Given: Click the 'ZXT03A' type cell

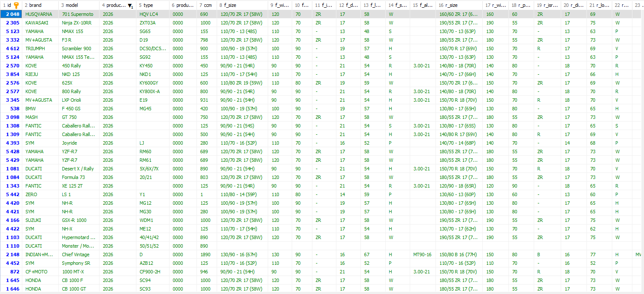Looking at the screenshot, I should (152, 23).
